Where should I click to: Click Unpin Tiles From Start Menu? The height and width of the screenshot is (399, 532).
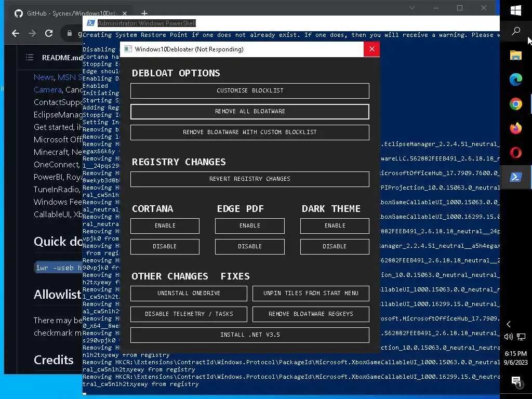coord(311,293)
